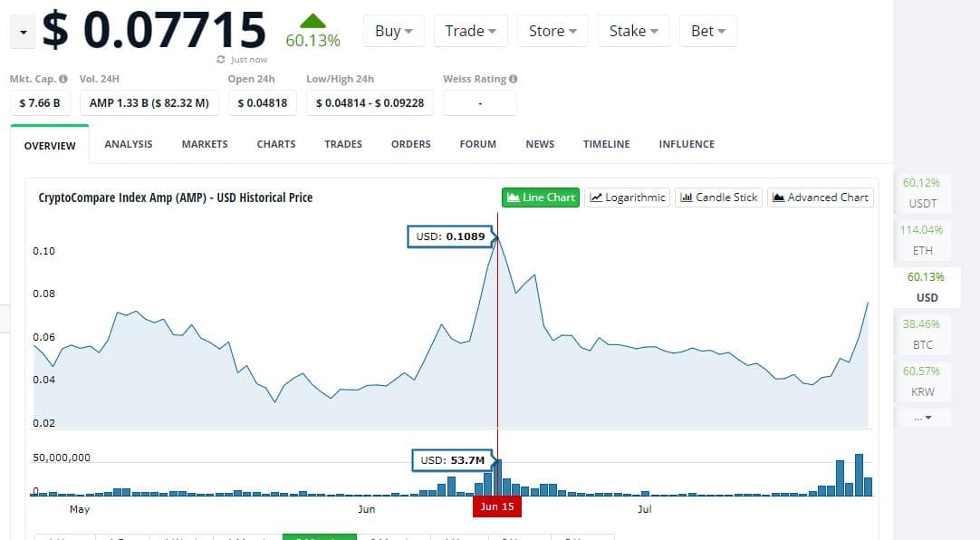The width and height of the screenshot is (980, 540).
Task: Select the KRW currency option
Action: point(923,381)
